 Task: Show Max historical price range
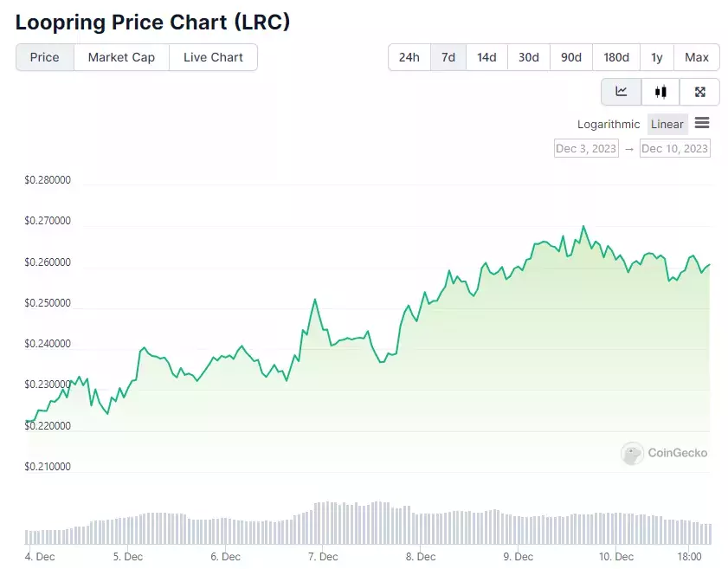(697, 57)
